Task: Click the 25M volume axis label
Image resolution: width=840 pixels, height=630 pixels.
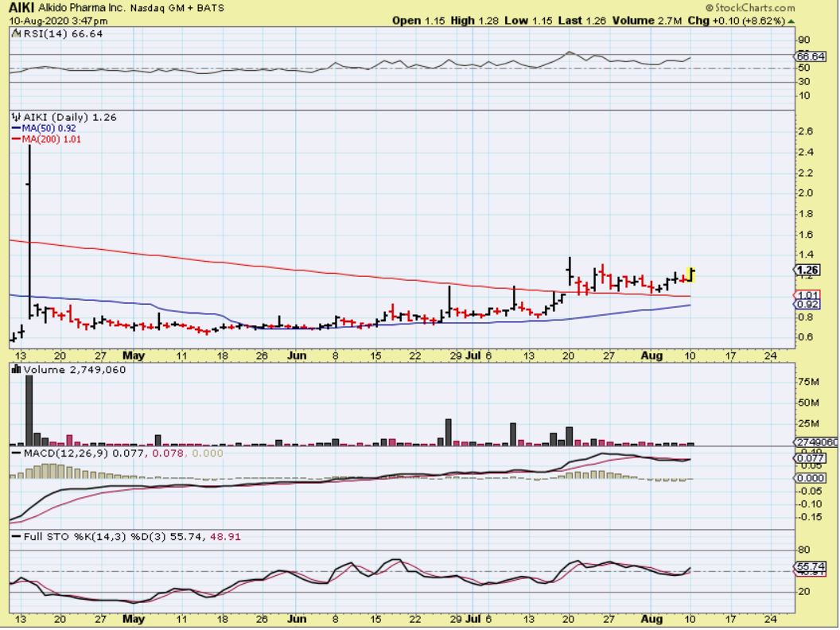Action: (x=809, y=424)
